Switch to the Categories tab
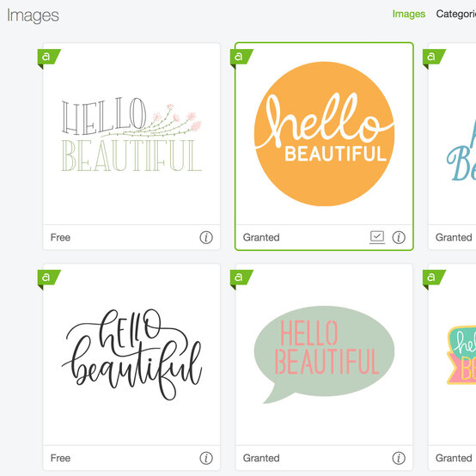This screenshot has height=476, width=476. [x=456, y=14]
